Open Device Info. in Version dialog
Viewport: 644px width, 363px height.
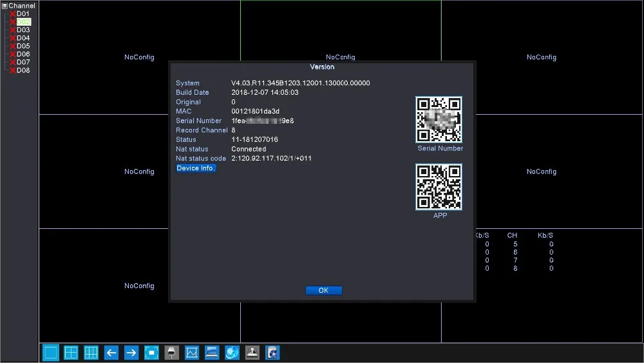[x=196, y=168]
